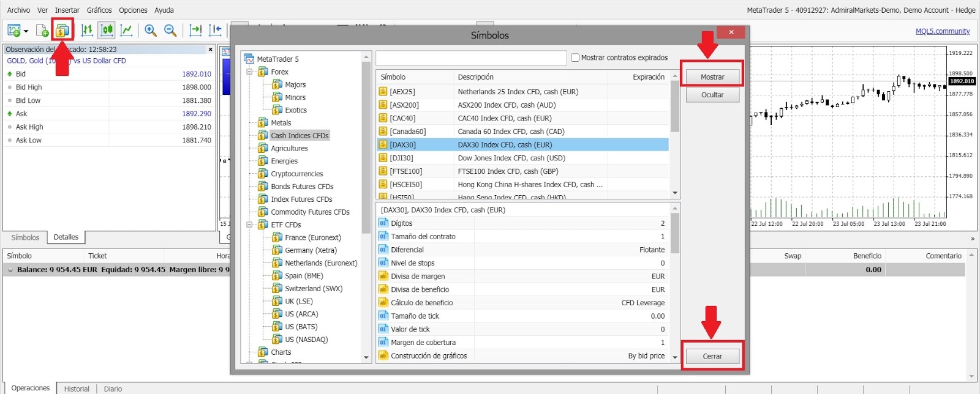Switch to the Detalles tab
The height and width of the screenshot is (394, 980).
point(66,237)
